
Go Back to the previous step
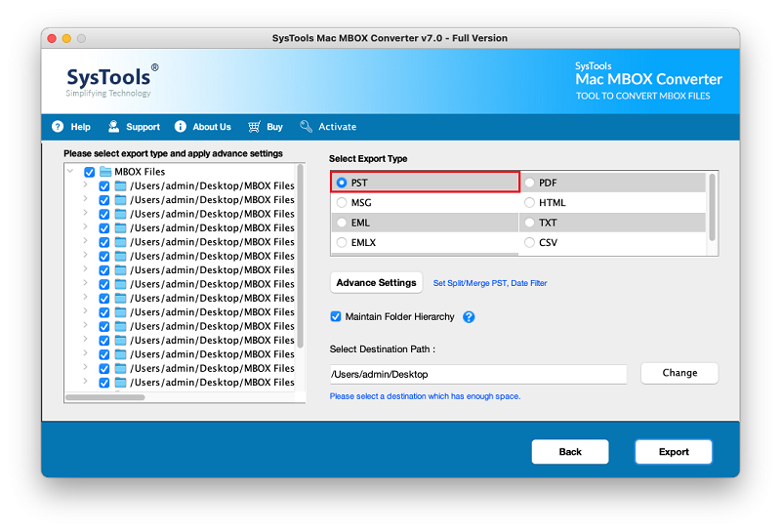tap(570, 452)
